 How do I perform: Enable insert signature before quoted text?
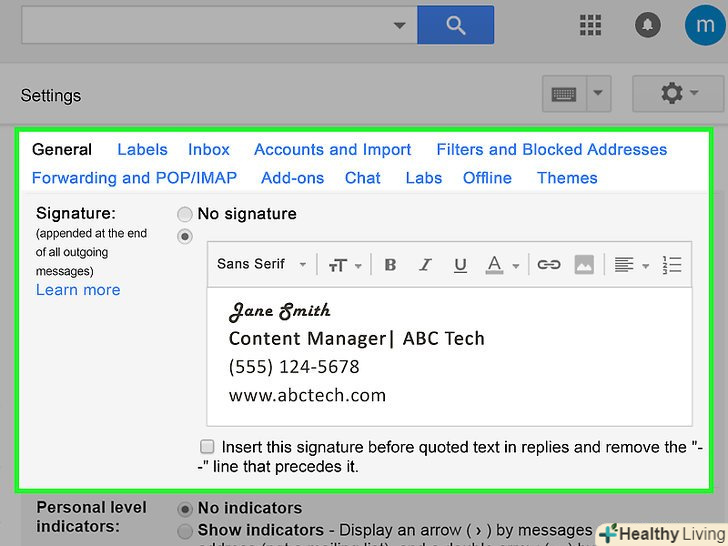coord(207,447)
